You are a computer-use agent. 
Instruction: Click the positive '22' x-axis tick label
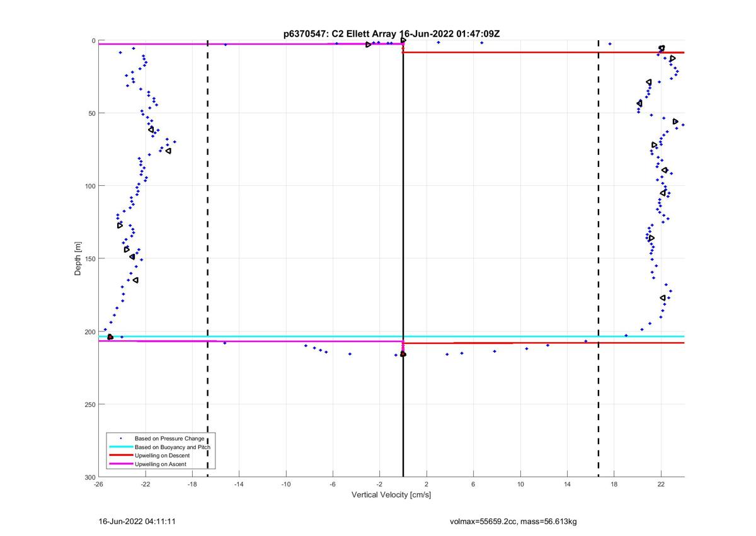(661, 484)
